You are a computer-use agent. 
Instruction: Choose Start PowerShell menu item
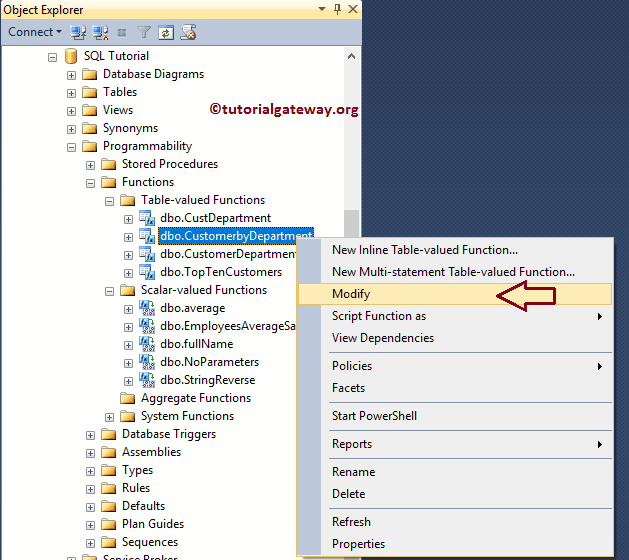[455, 416]
